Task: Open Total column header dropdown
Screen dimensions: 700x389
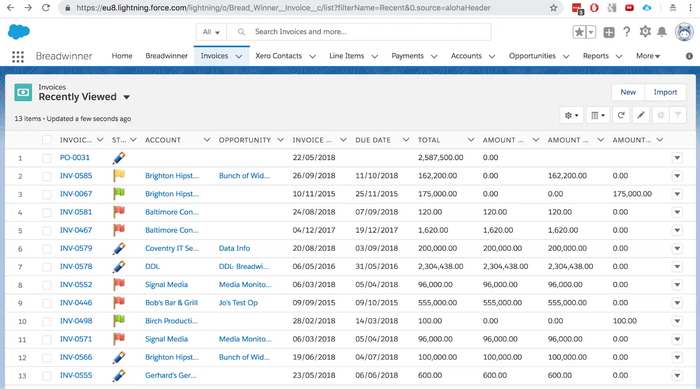Action: pos(471,140)
